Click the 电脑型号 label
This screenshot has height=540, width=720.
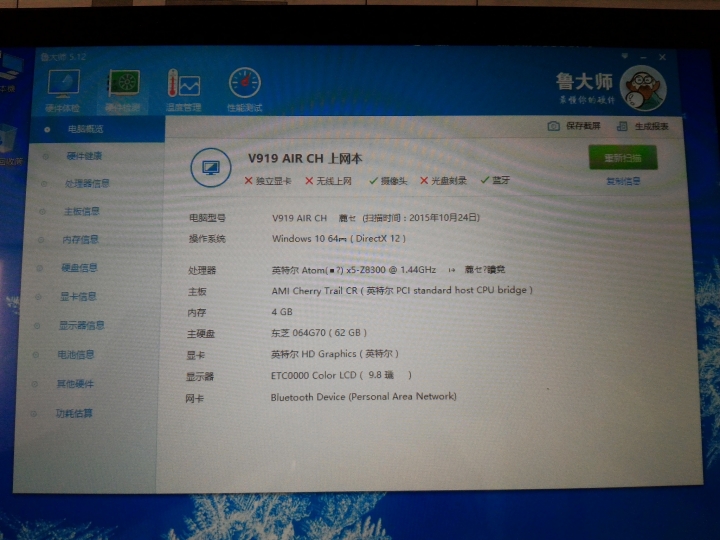click(208, 218)
